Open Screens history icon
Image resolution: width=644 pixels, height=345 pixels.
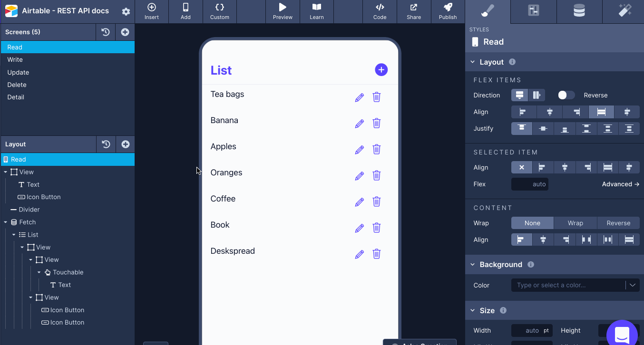click(106, 32)
